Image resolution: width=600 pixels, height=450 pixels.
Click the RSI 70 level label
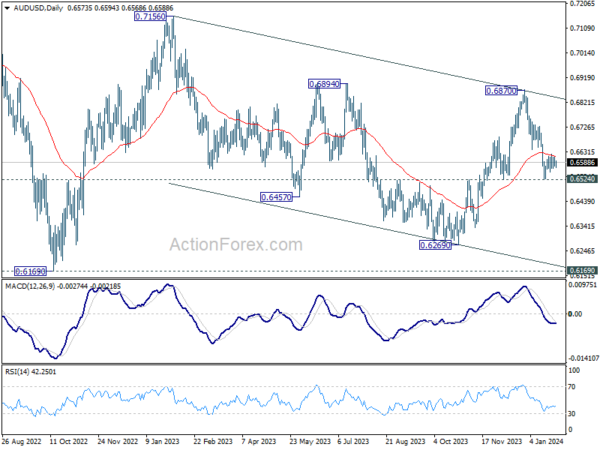click(x=572, y=387)
